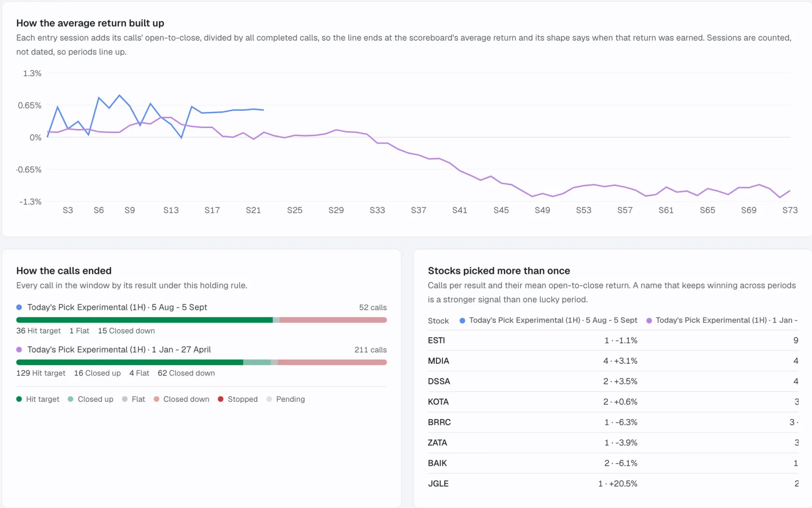Click the Stock column header

coord(438,321)
